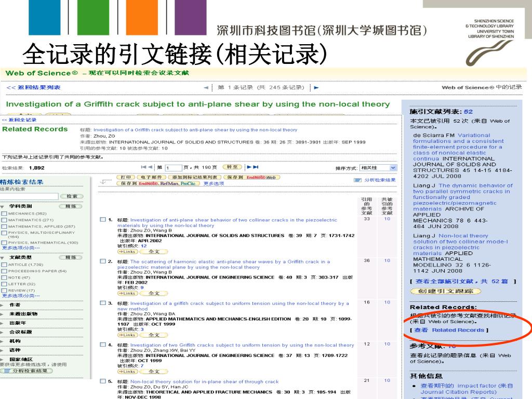Check the PHYSICS, MULTIDISCIPLINARY filter
Screen dimensions: 532x399
point(4,233)
